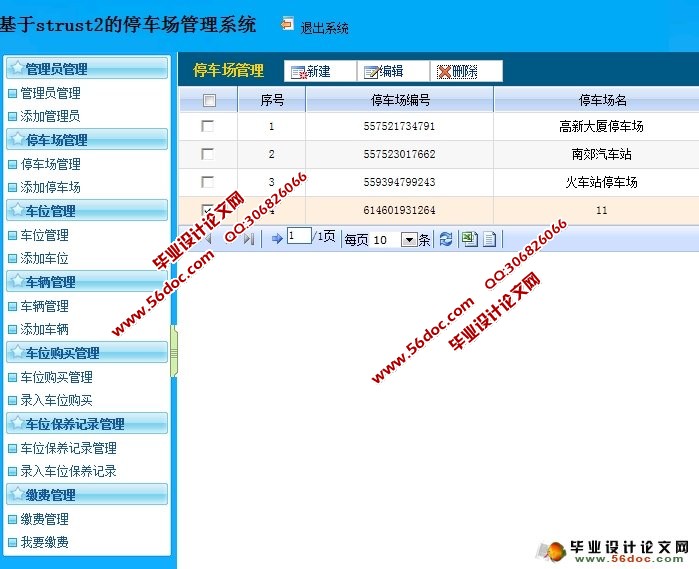Click the refresh icon in the pager

pyautogui.click(x=446, y=239)
